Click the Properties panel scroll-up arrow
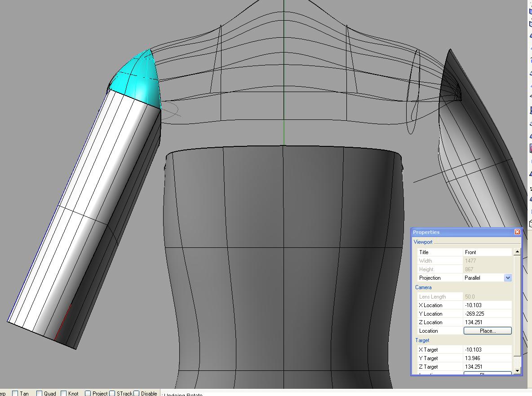 [x=517, y=252]
